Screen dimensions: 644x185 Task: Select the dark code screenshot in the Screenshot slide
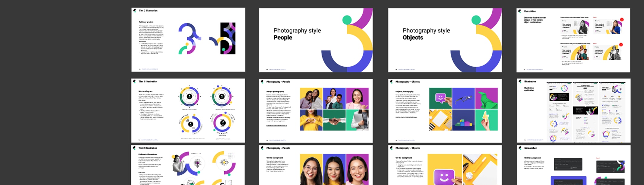coord(568,164)
